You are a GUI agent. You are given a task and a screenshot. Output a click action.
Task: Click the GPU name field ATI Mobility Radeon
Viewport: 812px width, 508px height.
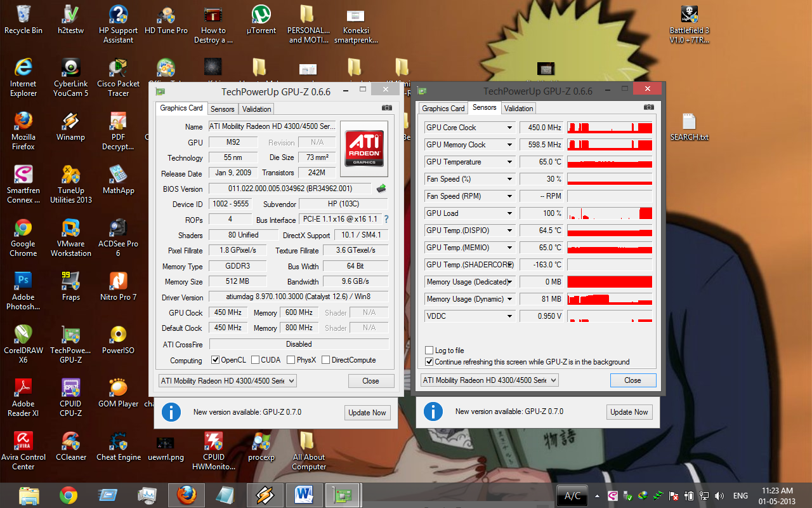(272, 126)
